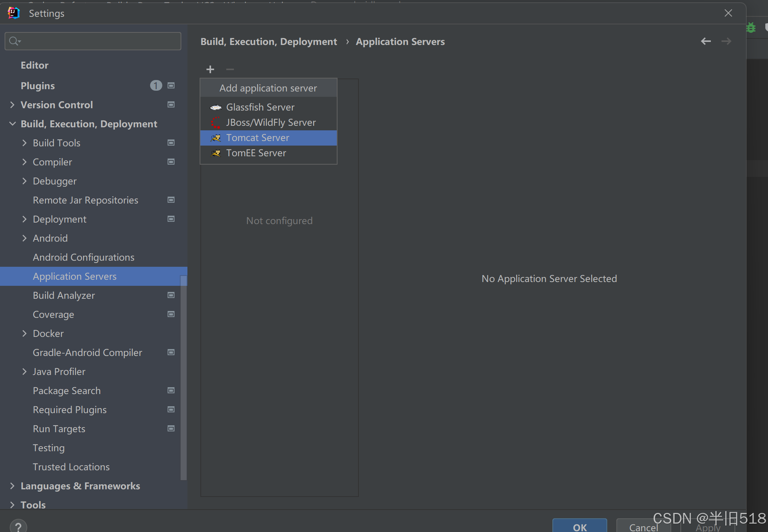The image size is (768, 532).
Task: Choose JBoss/WildFly Server from the popup
Action: [269, 123]
